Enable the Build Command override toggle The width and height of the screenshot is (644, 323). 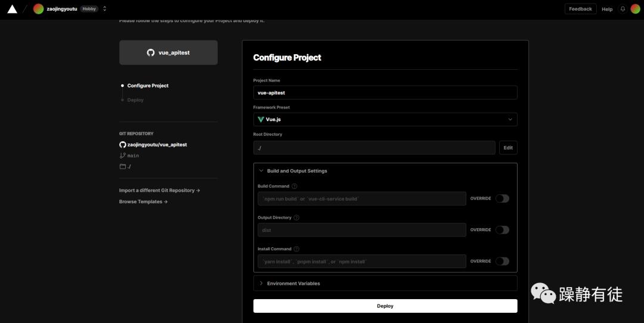point(502,198)
